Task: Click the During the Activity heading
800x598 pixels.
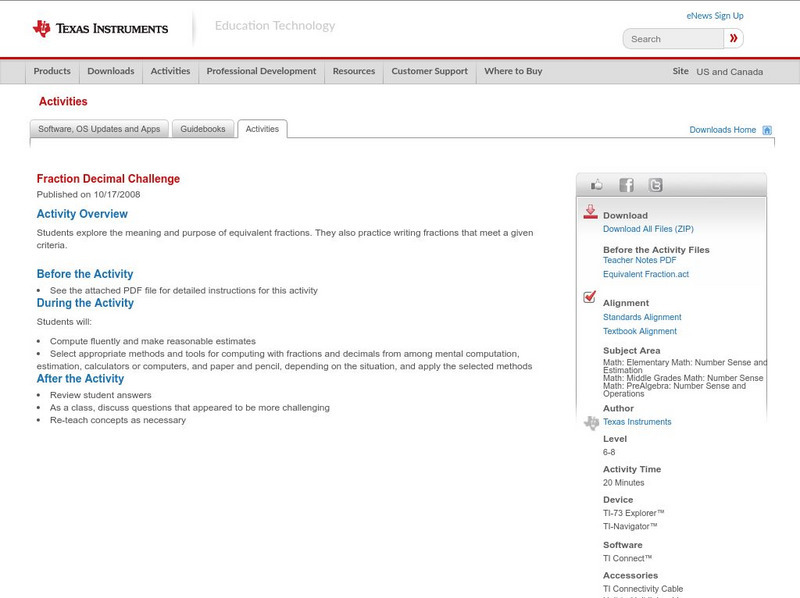Action: coord(85,303)
